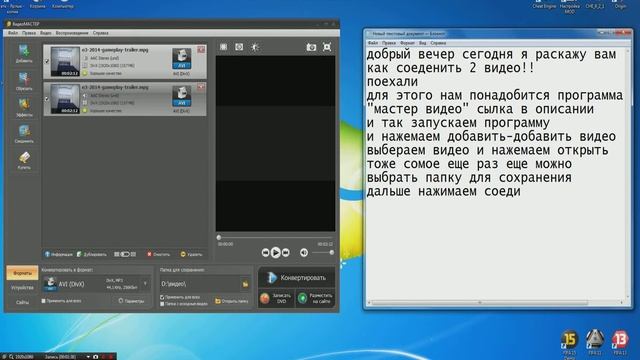Viewport: 640px width, 360px height.
Task: Click the Конвертировать button
Action: (296, 278)
